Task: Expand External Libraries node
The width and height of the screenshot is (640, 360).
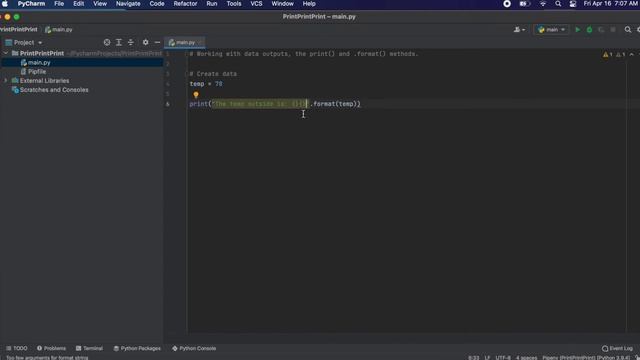Action: point(6,81)
